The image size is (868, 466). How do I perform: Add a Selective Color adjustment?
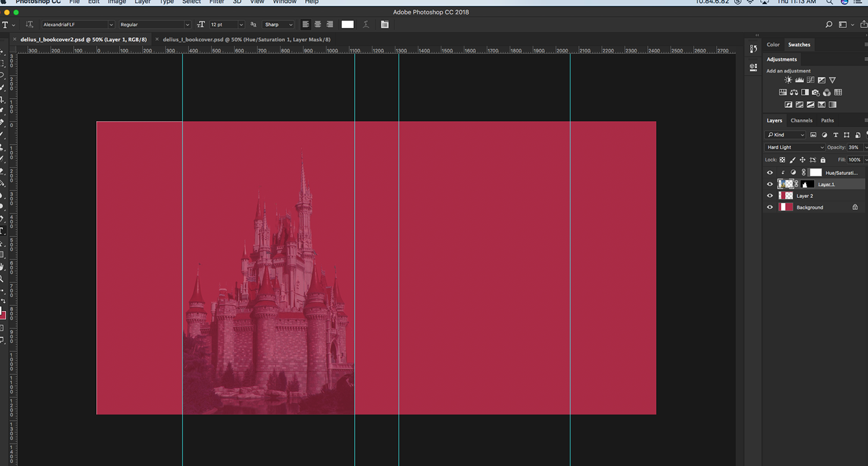click(x=821, y=105)
